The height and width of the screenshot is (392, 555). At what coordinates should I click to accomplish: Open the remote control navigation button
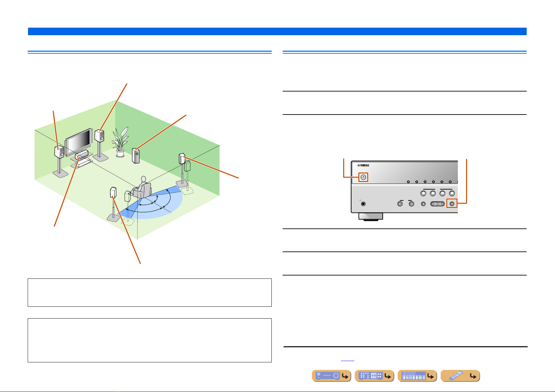pyautogui.click(x=460, y=376)
